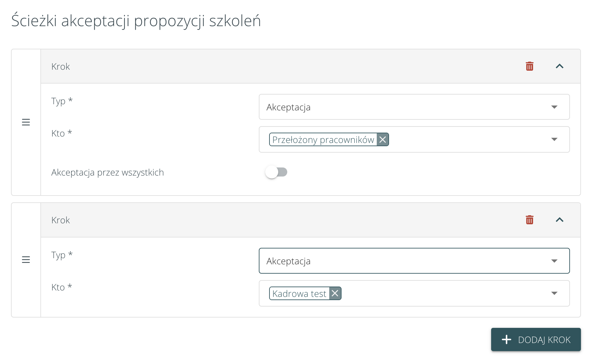Screen dimensions: 590x364
Task: Grab the drag handle of the second step
Action: click(x=26, y=259)
